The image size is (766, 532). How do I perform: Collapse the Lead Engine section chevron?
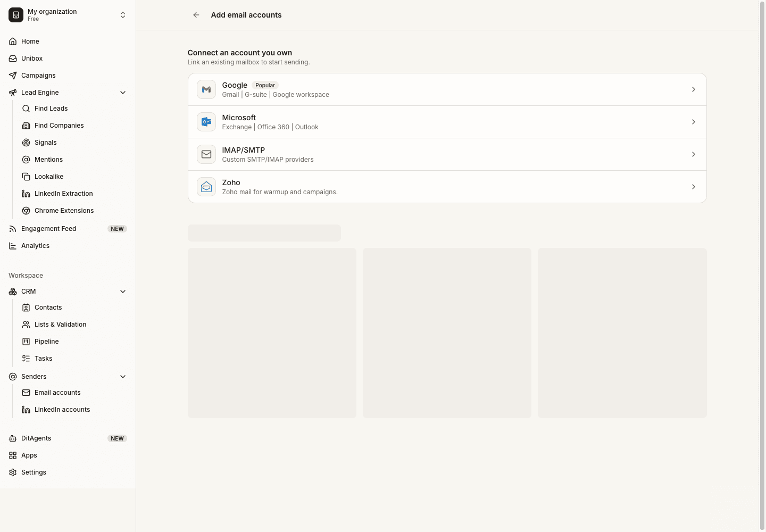click(x=123, y=93)
